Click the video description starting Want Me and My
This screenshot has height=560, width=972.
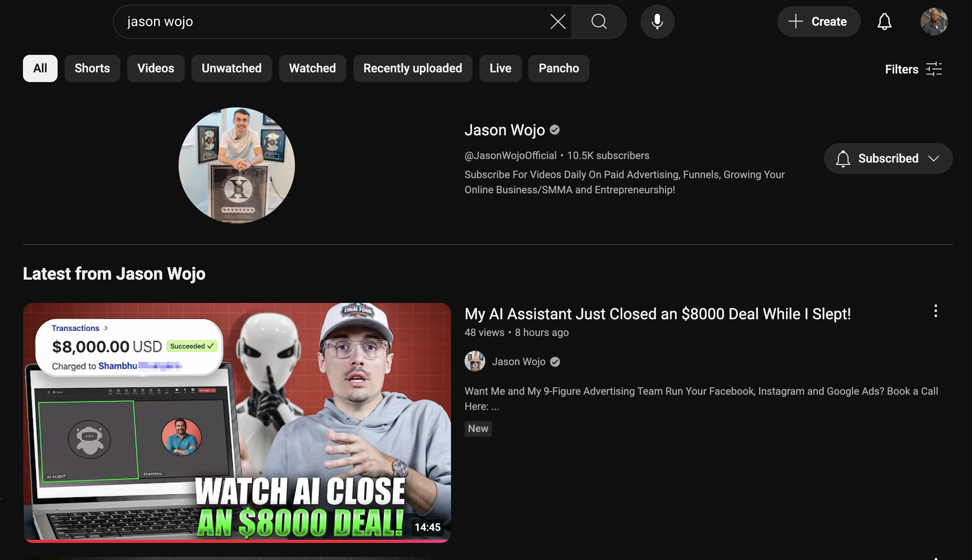pyautogui.click(x=701, y=399)
